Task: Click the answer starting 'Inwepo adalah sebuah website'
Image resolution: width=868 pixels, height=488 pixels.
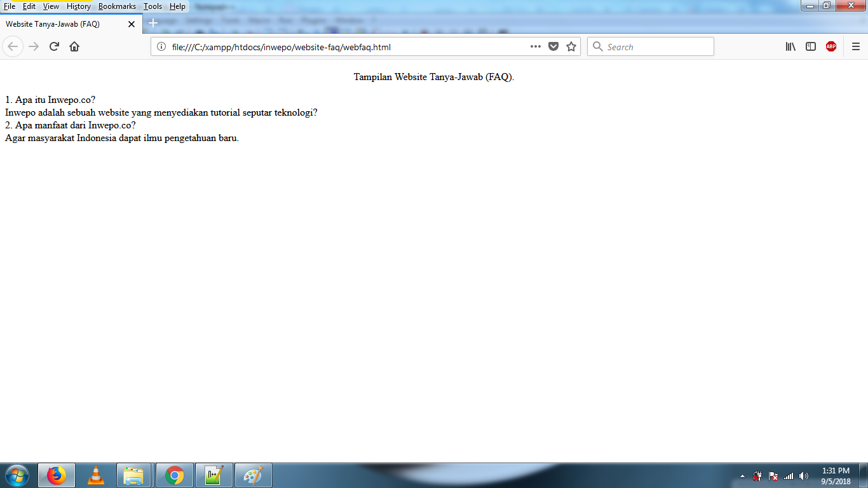Action: pos(161,112)
